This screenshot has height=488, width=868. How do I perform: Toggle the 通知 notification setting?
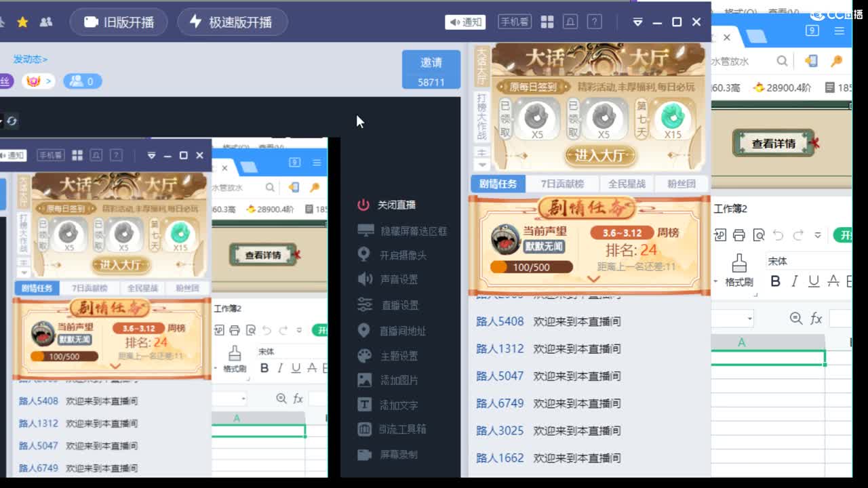465,22
